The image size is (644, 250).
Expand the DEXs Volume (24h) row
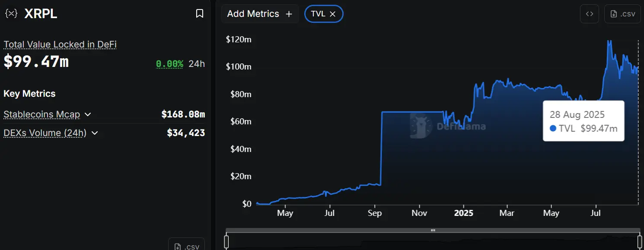(x=95, y=133)
